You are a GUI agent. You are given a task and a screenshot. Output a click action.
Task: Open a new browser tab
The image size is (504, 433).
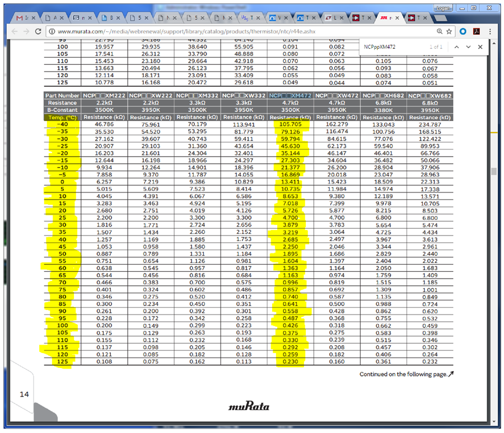pos(440,18)
